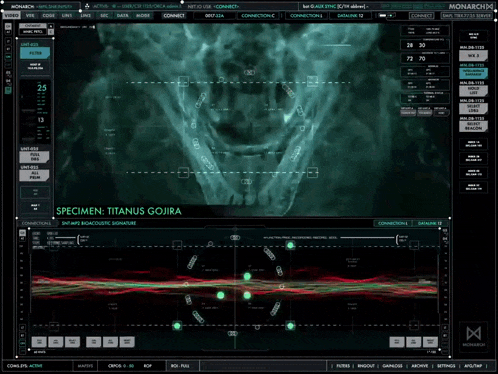Click the capsule marker at top center of scan
The width and height of the screenshot is (498, 374).
click(249, 72)
